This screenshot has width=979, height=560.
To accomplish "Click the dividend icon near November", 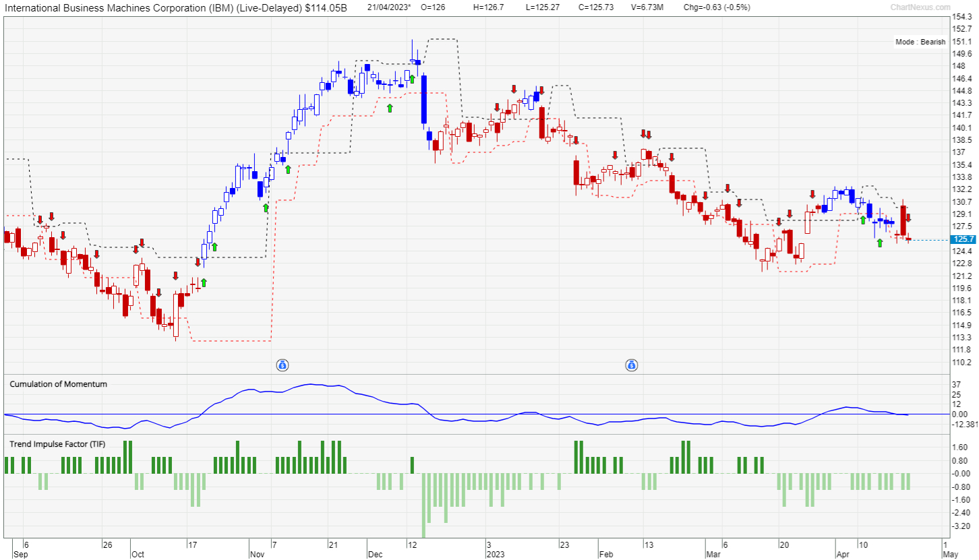I will click(x=283, y=365).
